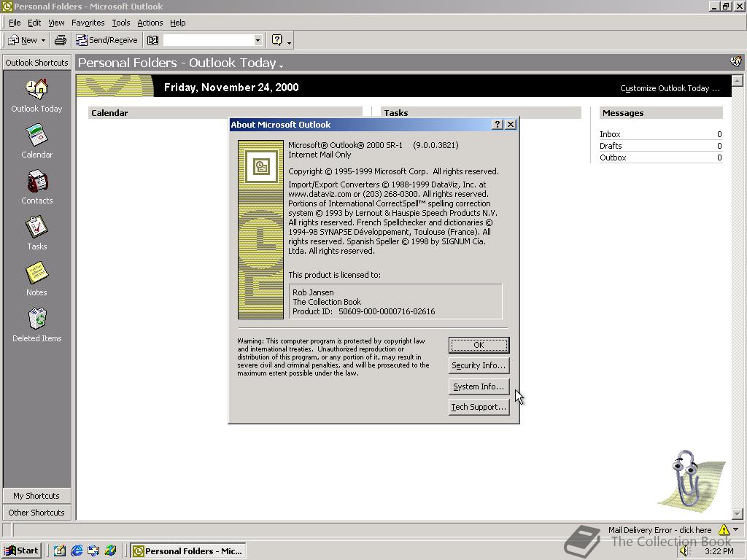Open the Help menu

coord(178,23)
